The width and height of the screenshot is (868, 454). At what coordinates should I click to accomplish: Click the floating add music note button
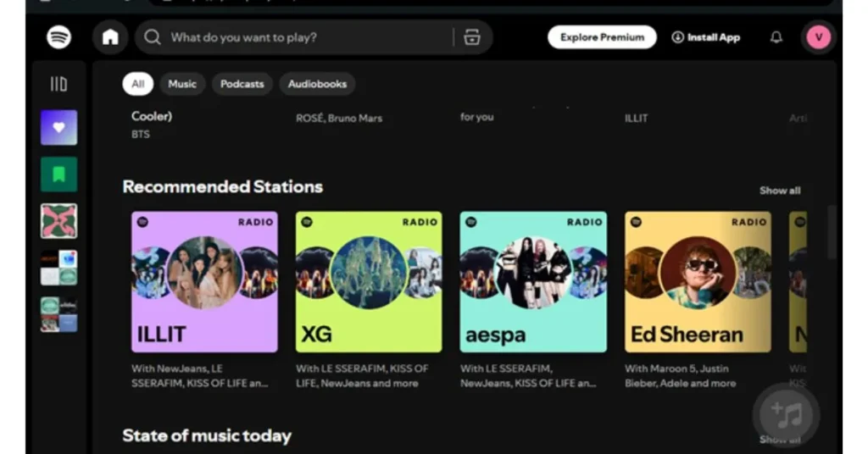pos(786,415)
